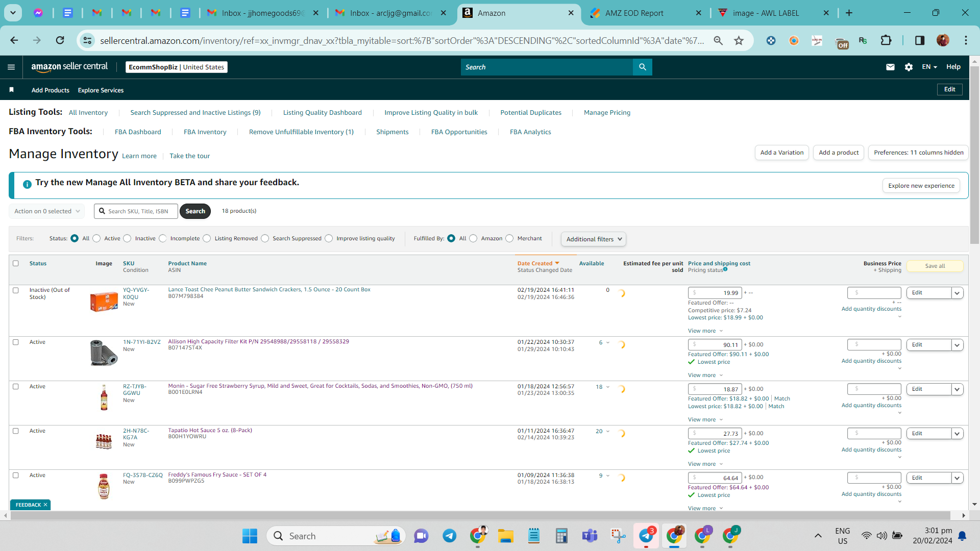
Task: Open Calculator from the taskbar
Action: click(x=561, y=536)
